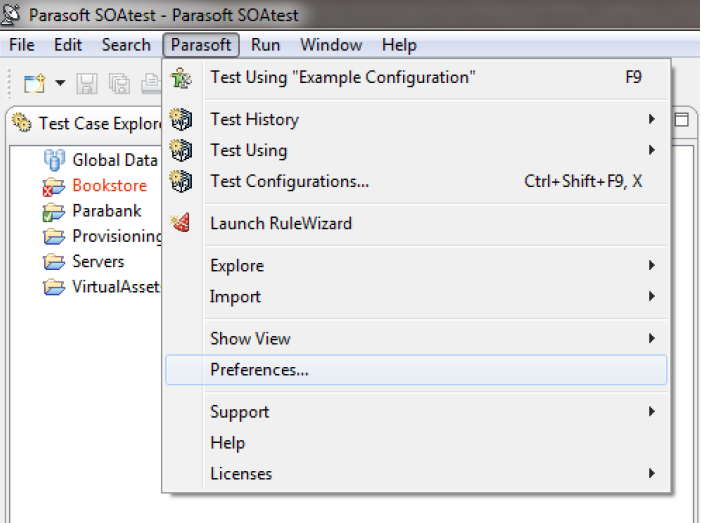Click the RuleWizard hat icon
Screen dimensions: 701x523
181,223
